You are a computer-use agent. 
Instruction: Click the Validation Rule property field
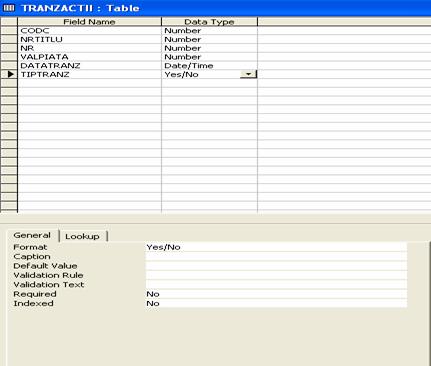(x=276, y=275)
